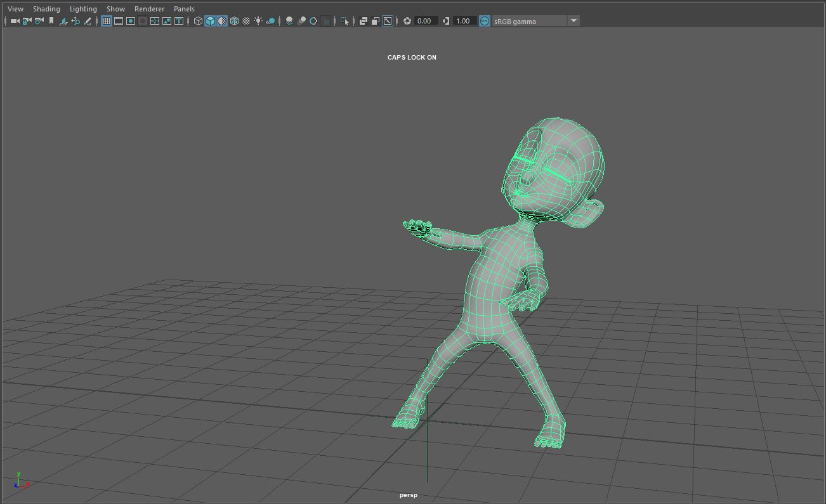Click the Exposure reset icon
Screen dimensions: 826x504
tap(407, 21)
